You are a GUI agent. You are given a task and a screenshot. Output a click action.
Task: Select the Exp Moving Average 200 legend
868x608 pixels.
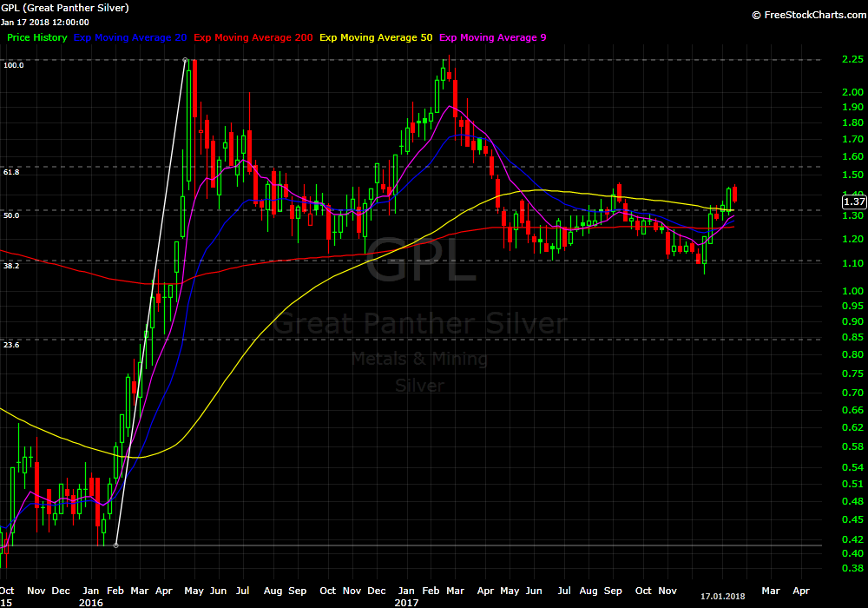tap(253, 37)
